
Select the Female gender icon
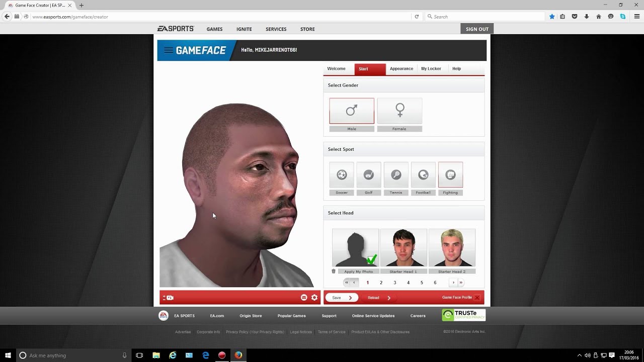click(x=399, y=111)
